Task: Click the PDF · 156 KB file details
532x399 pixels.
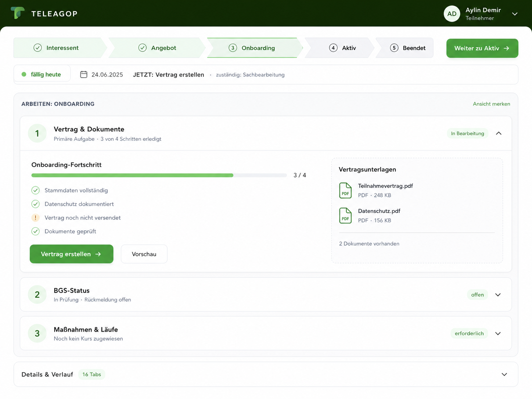Action: (374, 220)
